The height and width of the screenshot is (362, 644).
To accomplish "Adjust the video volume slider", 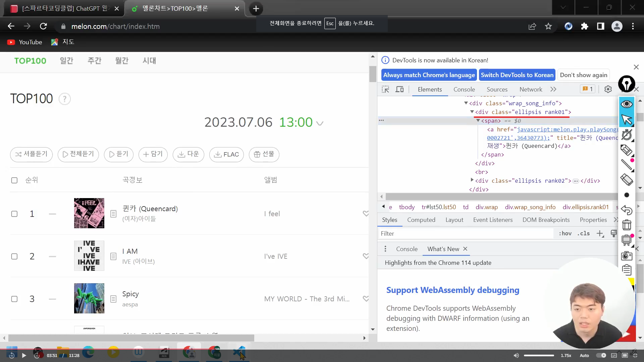I will coord(539,356).
